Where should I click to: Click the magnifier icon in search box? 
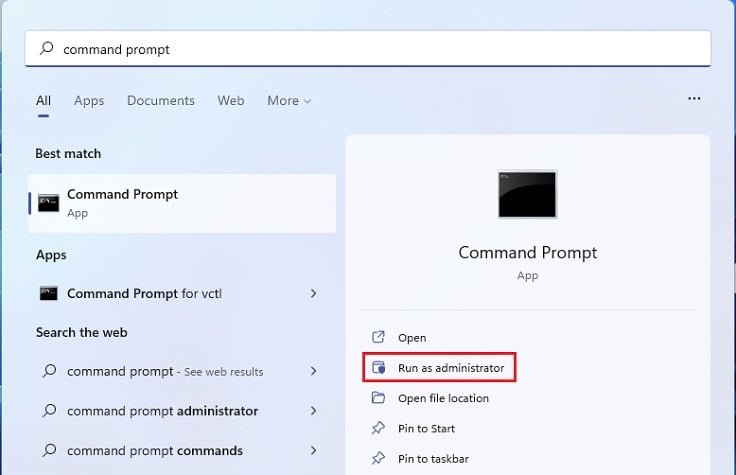(x=46, y=48)
